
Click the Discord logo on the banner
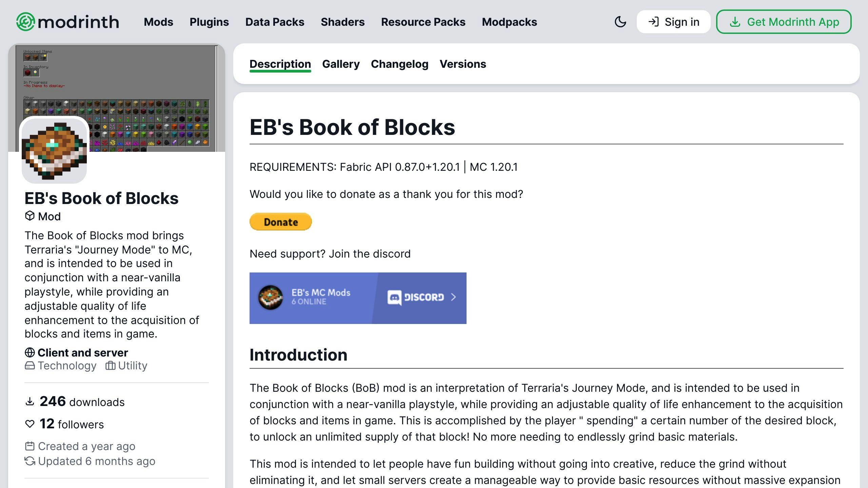click(416, 297)
